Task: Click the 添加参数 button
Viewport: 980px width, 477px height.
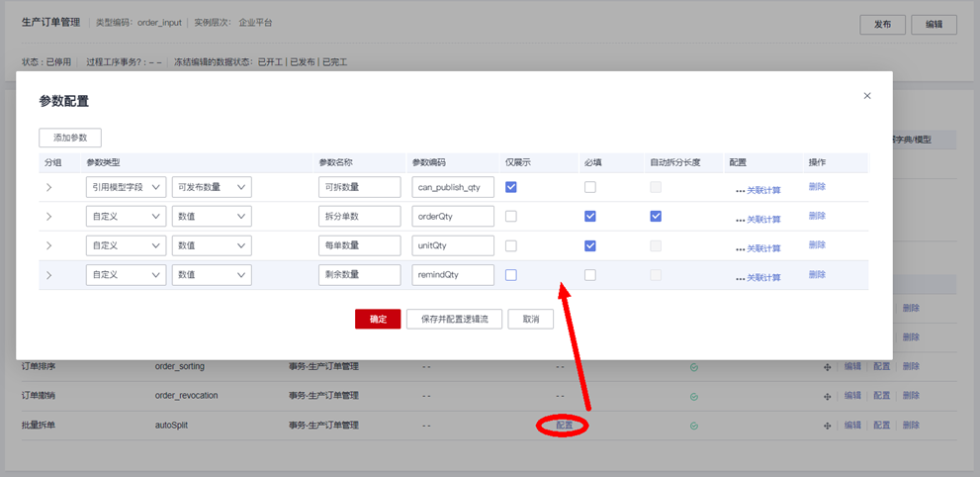Action: 70,138
